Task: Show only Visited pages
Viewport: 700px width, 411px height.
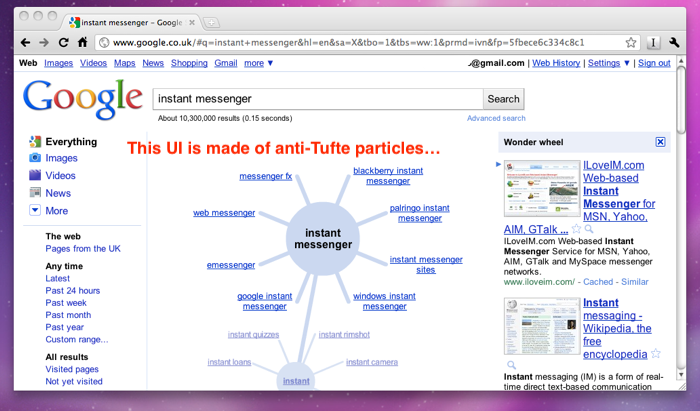Action: 72,369
